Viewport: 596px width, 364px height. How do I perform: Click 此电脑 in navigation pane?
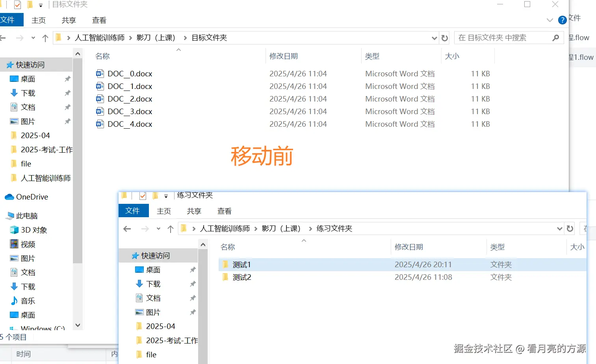pyautogui.click(x=22, y=216)
